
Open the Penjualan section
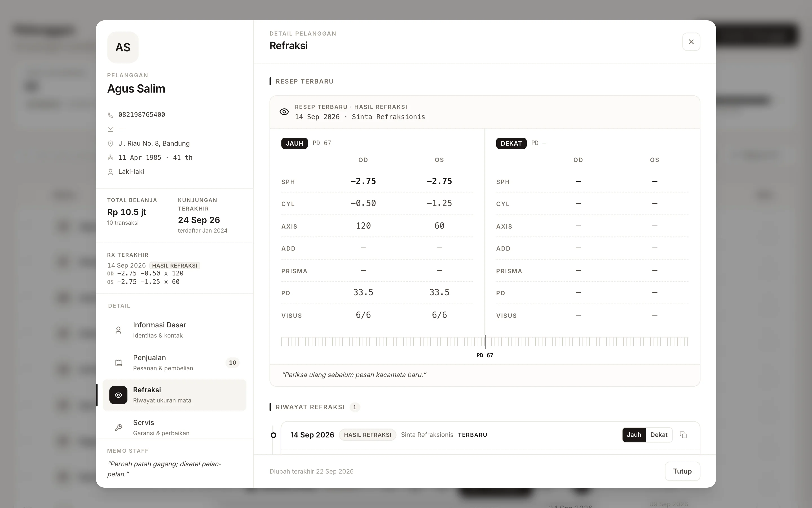(x=175, y=363)
